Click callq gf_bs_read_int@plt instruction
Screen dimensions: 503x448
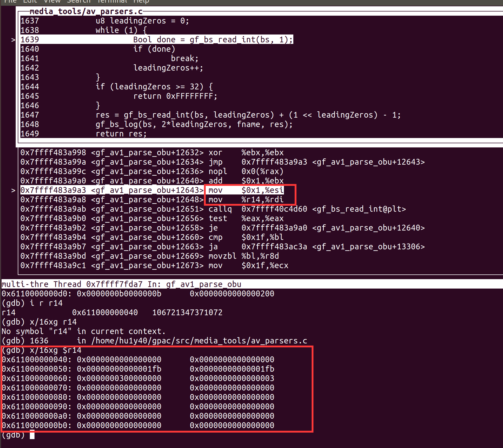(x=213, y=209)
